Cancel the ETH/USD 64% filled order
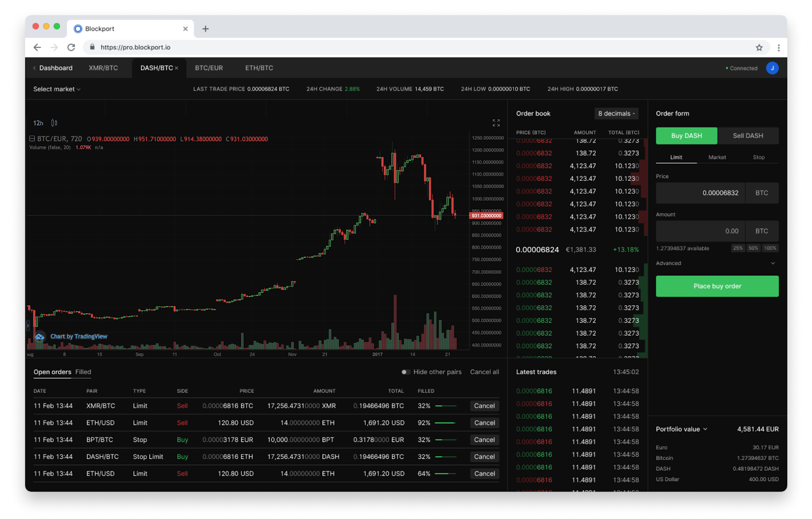 point(484,474)
